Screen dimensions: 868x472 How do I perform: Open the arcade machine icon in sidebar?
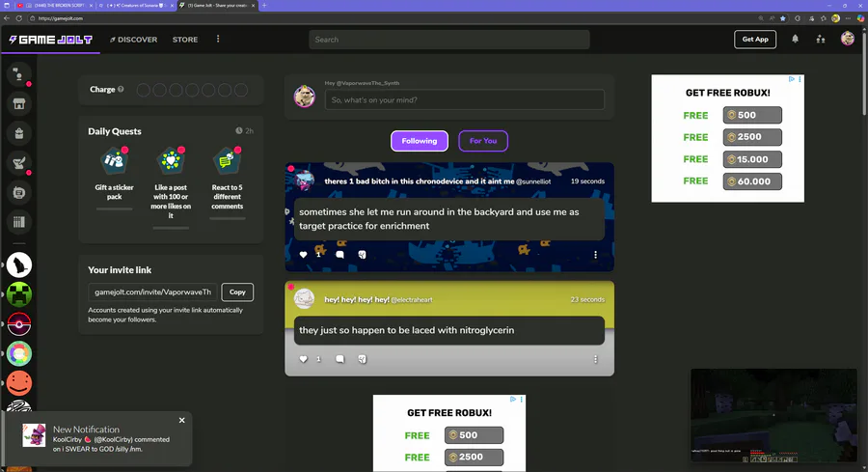[19, 192]
